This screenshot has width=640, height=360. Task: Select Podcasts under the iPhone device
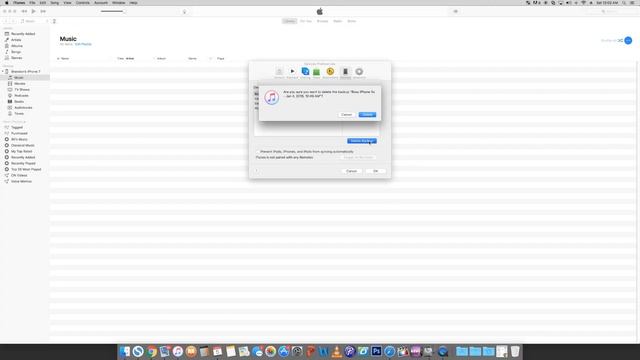pyautogui.click(x=21, y=96)
